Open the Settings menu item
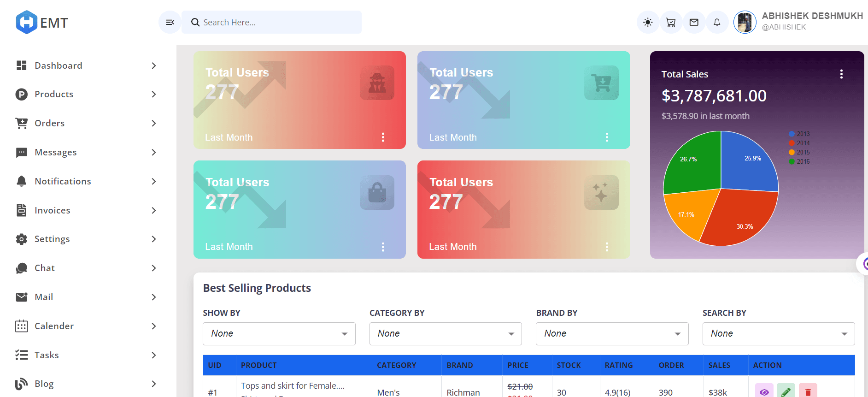The image size is (868, 397). click(87, 239)
